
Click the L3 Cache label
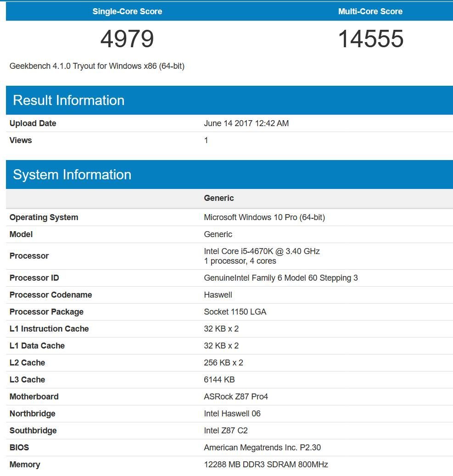[x=28, y=380]
